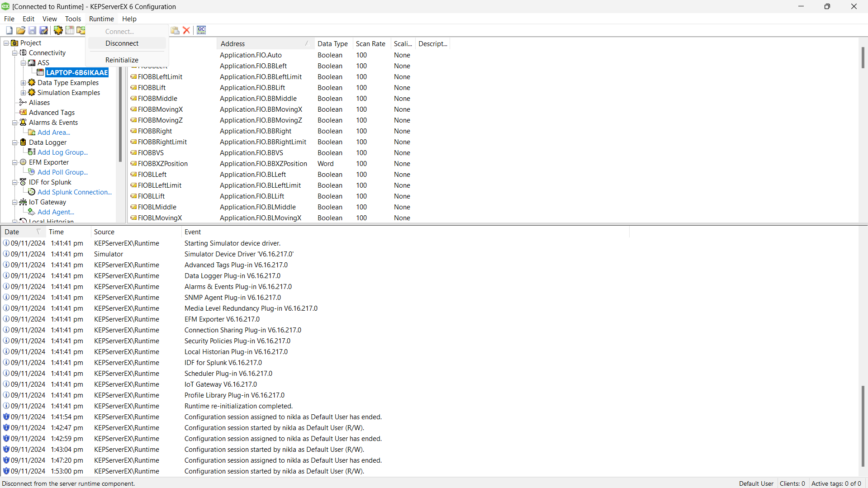
Task: Open an existing project file
Action: [21, 30]
